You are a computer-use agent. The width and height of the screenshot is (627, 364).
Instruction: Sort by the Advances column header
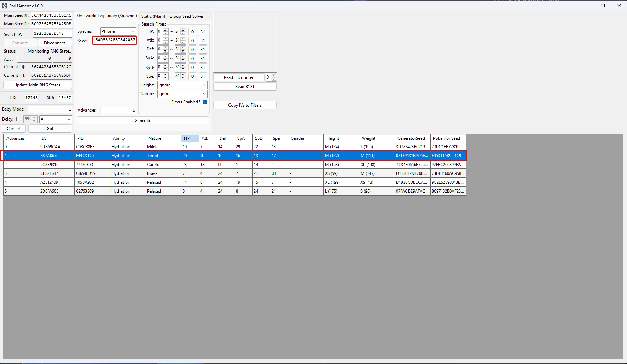click(x=21, y=138)
